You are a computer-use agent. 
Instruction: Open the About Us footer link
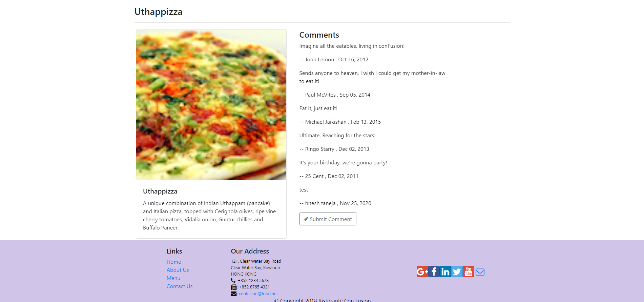(178, 270)
